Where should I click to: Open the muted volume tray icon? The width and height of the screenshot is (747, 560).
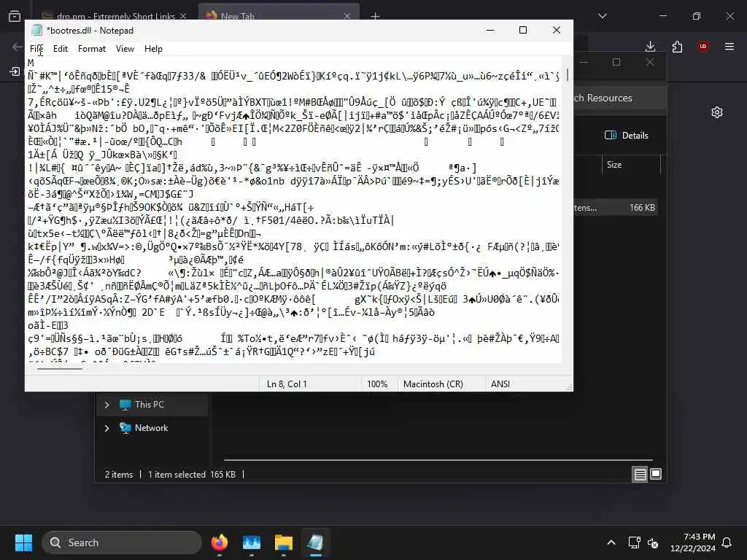click(x=653, y=542)
